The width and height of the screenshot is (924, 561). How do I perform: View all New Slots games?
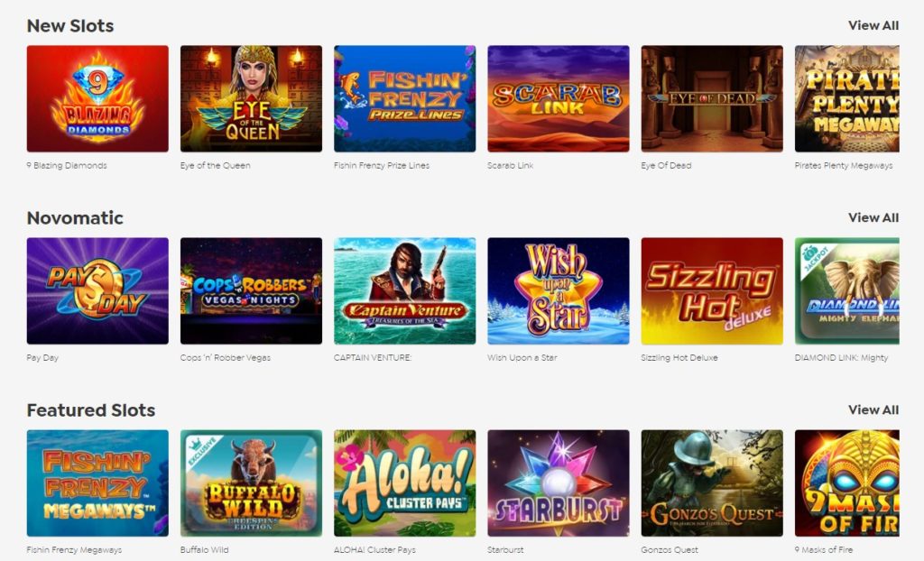click(x=873, y=25)
